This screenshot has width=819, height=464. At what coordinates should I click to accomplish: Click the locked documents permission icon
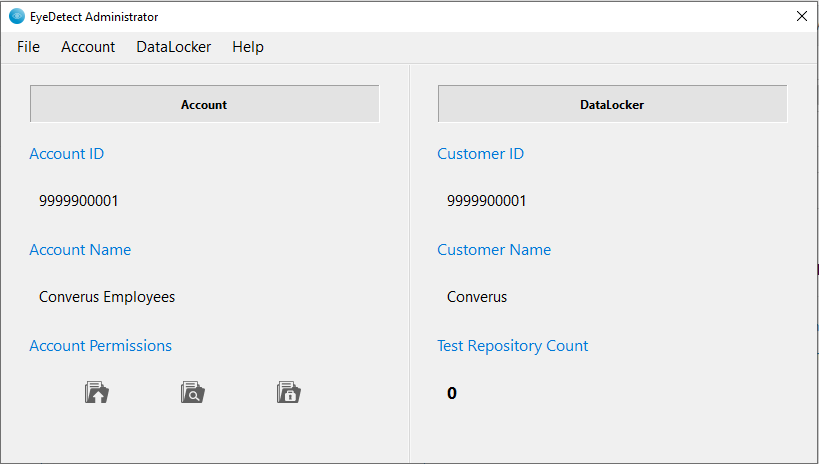pyautogui.click(x=289, y=392)
